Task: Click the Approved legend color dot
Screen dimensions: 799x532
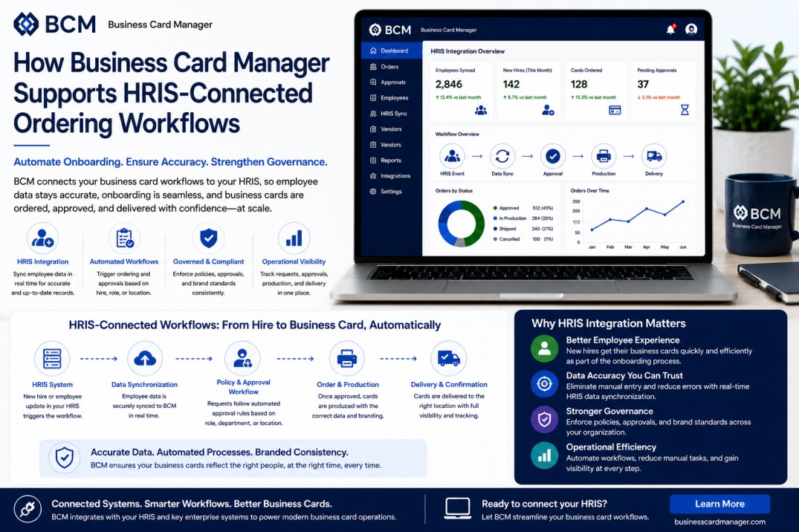Action: (495, 208)
